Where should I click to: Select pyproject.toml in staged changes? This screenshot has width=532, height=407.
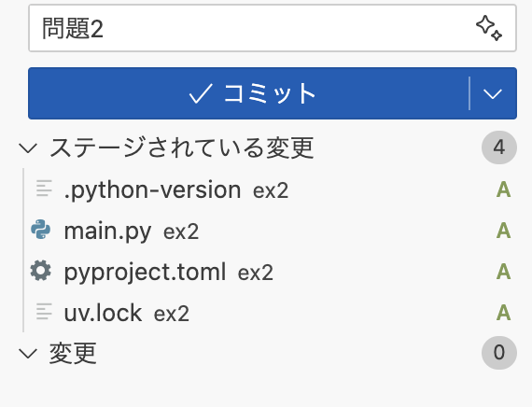[267, 272]
